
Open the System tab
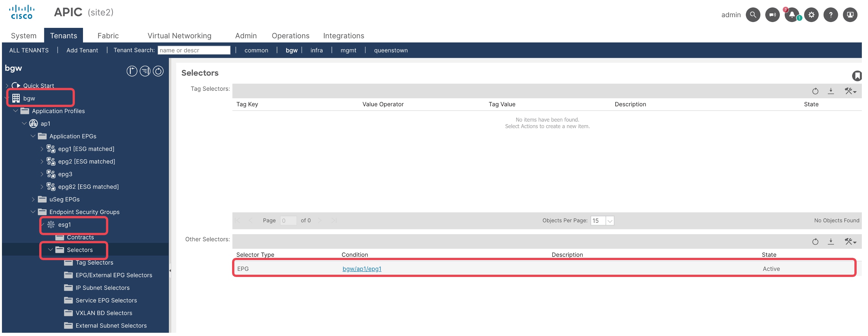pyautogui.click(x=24, y=36)
